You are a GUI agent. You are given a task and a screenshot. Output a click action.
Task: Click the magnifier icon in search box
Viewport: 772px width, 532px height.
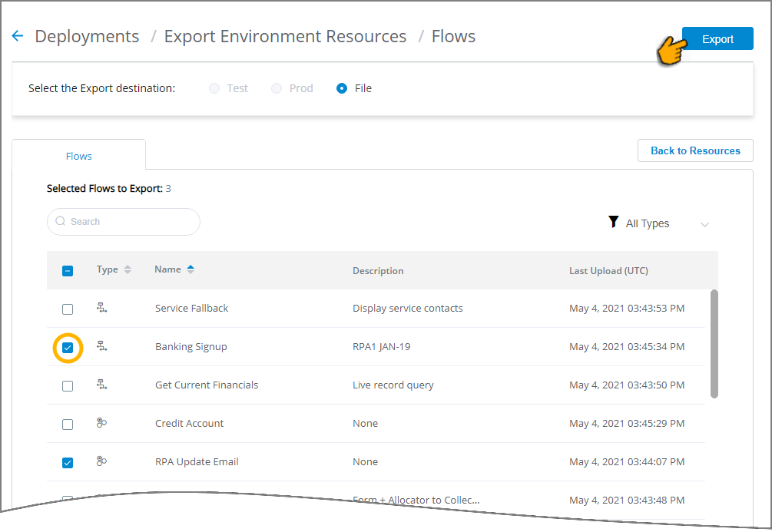pos(61,221)
